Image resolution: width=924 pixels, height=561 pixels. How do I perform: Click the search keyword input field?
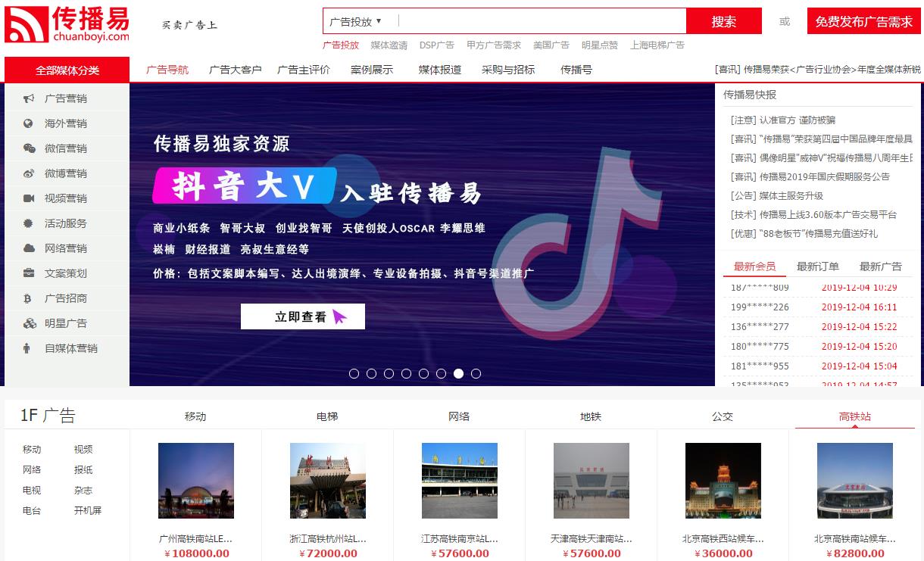click(541, 21)
